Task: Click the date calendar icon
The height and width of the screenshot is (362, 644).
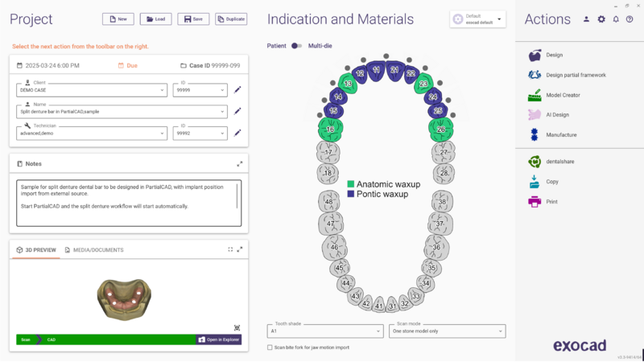Action: [19, 65]
